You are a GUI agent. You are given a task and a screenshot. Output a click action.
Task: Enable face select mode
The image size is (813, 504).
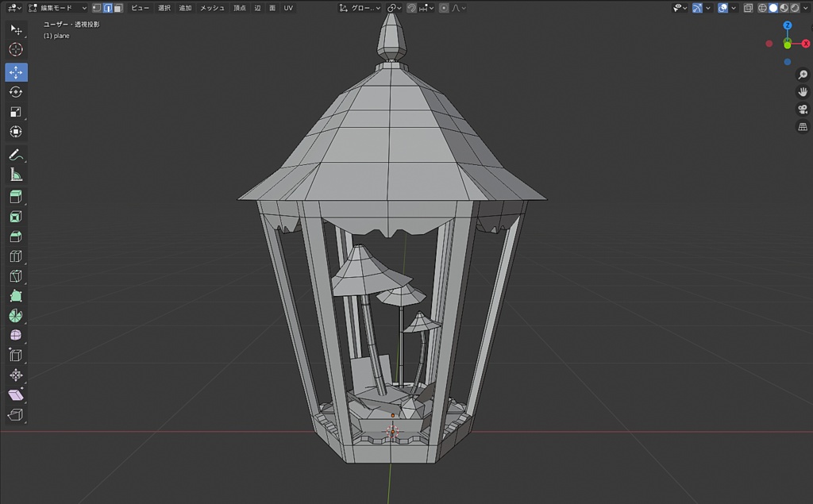[x=119, y=8]
